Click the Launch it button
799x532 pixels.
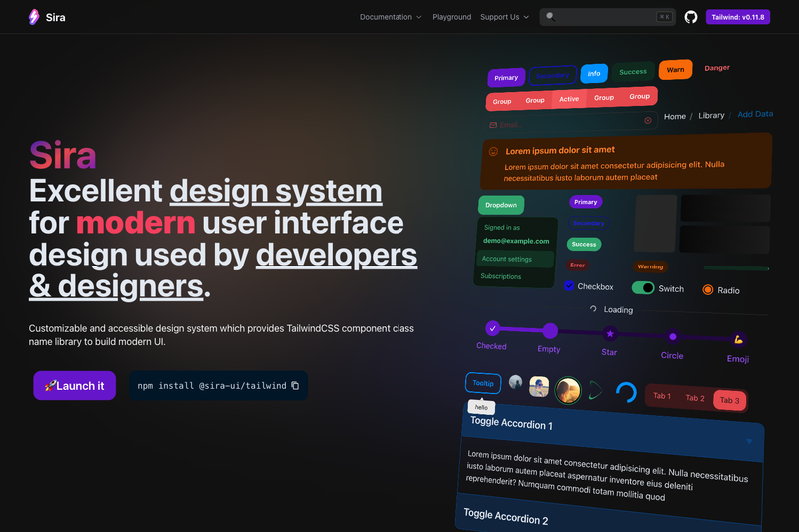click(74, 386)
